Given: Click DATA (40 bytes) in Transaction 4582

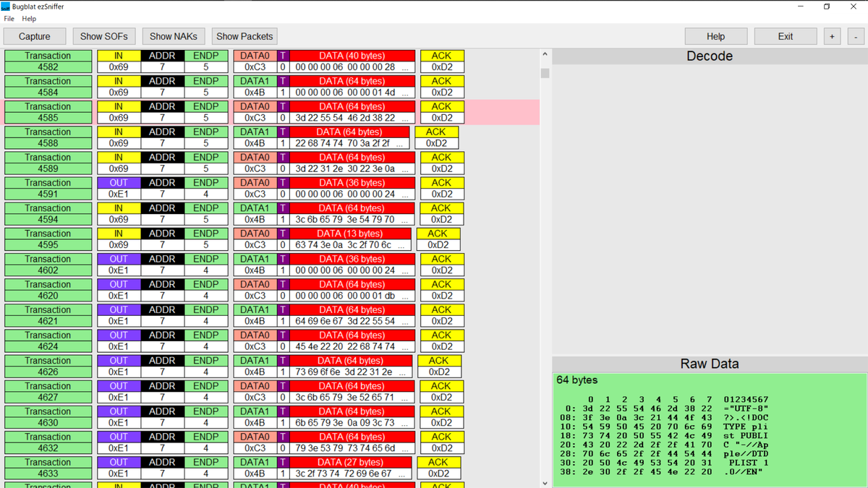Looking at the screenshot, I should click(352, 56).
